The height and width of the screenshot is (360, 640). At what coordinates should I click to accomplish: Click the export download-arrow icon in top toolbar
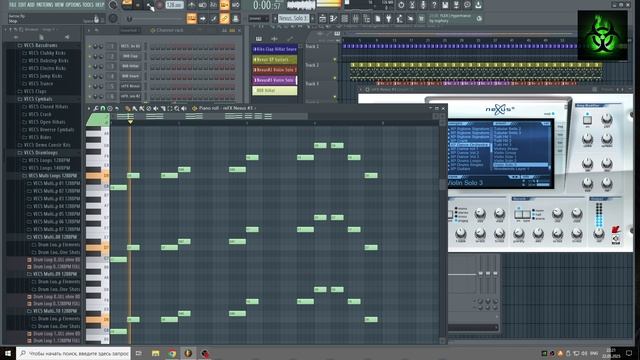pyautogui.click(x=478, y=5)
